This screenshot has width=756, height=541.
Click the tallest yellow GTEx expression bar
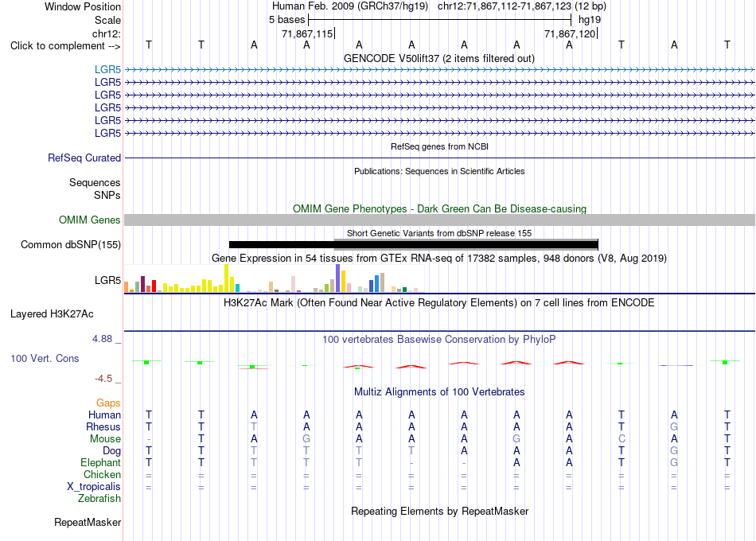point(226,278)
